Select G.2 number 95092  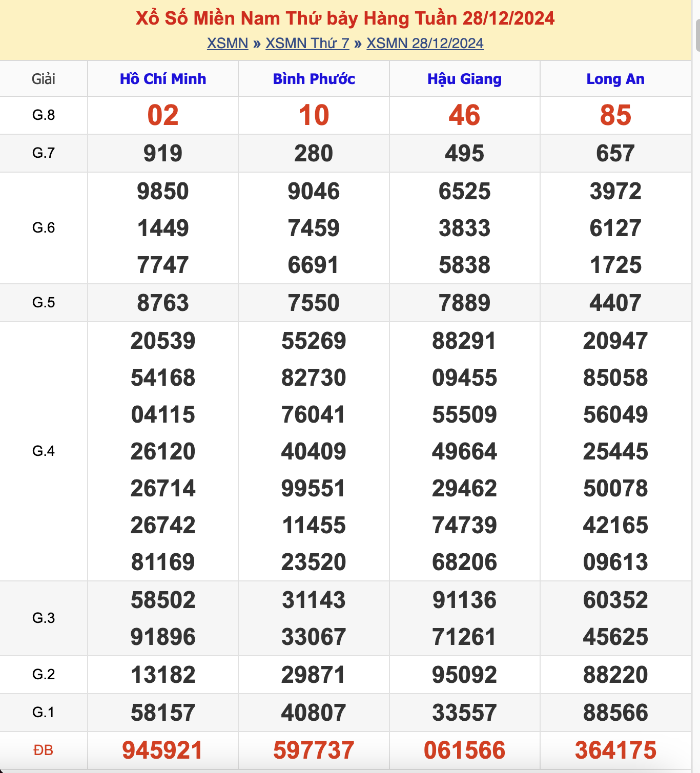[465, 675]
